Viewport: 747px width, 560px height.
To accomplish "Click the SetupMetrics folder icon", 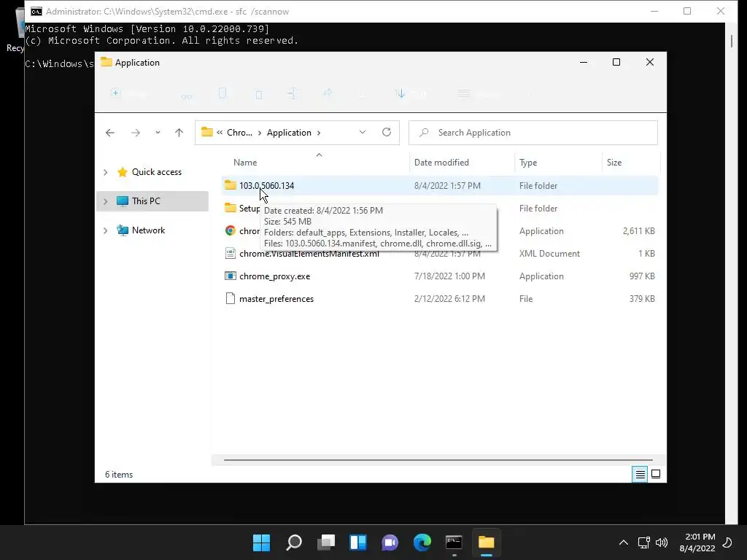I will pos(231,208).
